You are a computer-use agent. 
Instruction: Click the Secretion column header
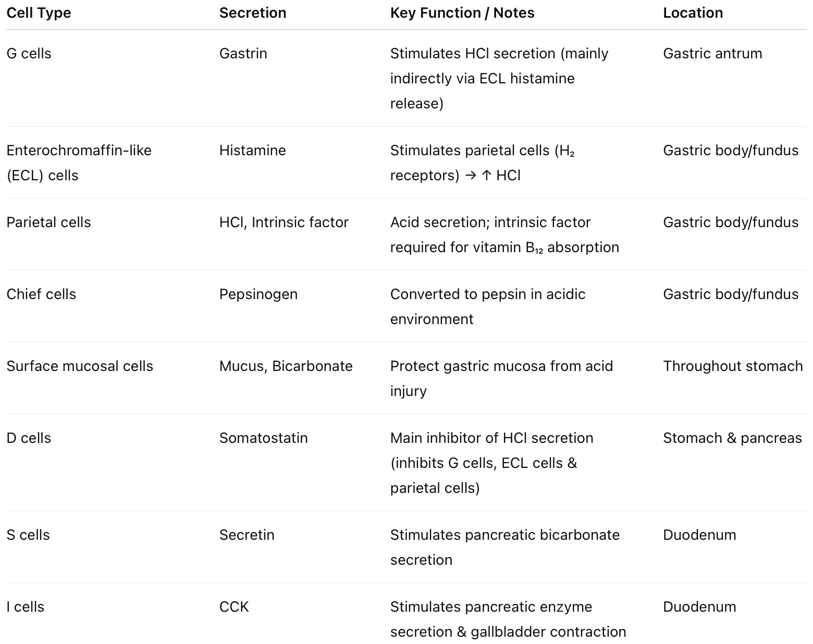[253, 13]
